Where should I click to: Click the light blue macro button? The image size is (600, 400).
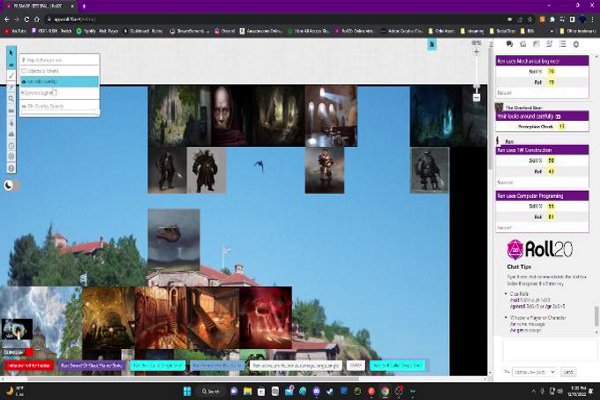[x=217, y=366]
